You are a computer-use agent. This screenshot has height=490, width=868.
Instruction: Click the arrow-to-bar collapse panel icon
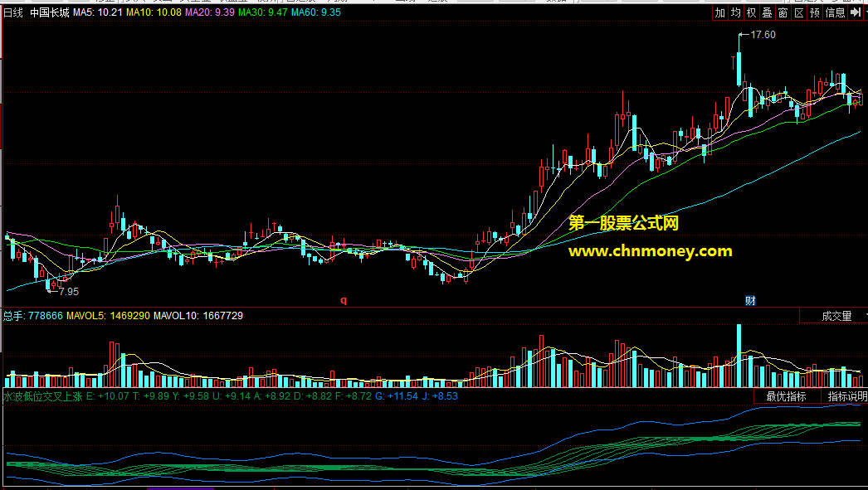[x=856, y=12]
